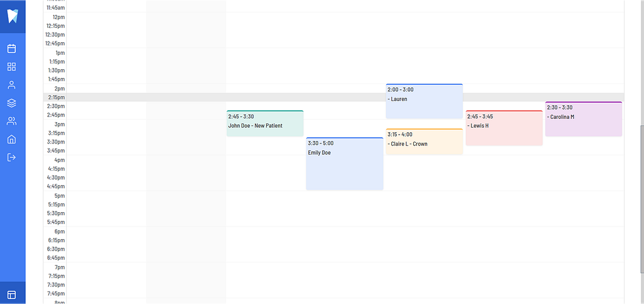The image size is (644, 304).
Task: Open the multiple users team icon
Action: [11, 121]
